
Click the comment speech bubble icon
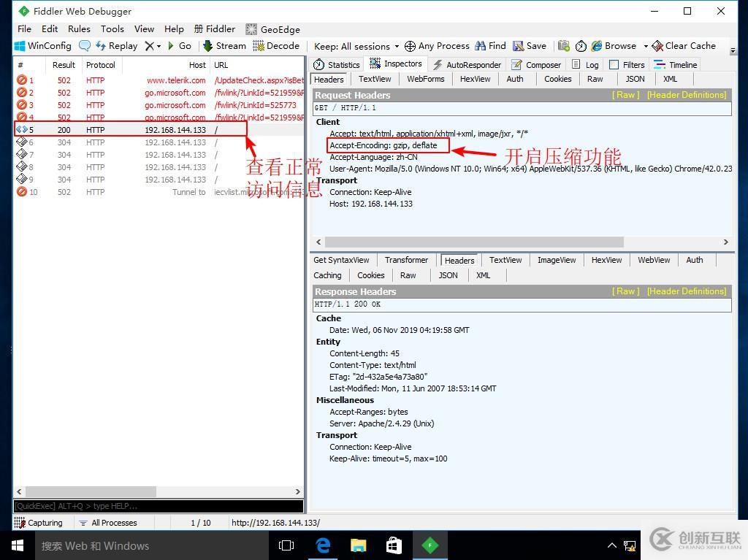[x=85, y=45]
